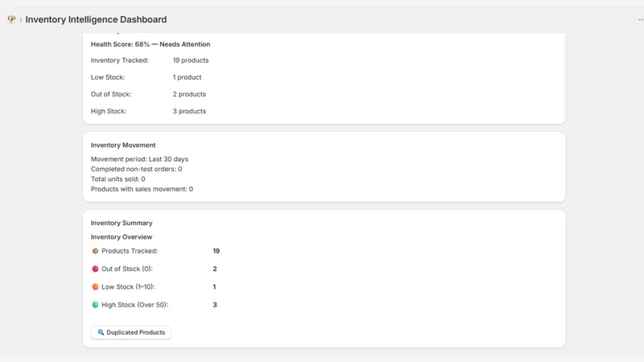
Task: Click the orange Low Stock indicator
Action: pyautogui.click(x=95, y=287)
